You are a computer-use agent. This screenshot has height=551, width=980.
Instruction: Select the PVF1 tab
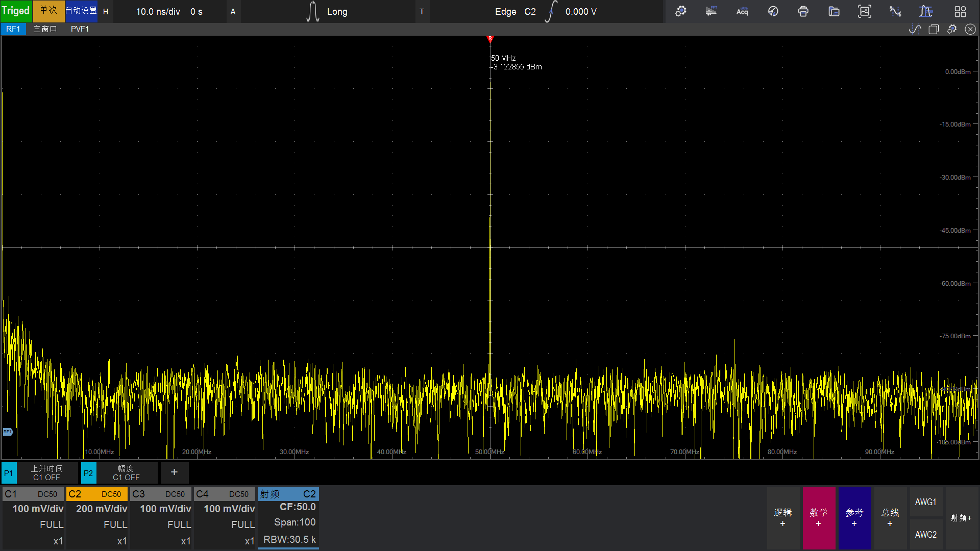80,29
